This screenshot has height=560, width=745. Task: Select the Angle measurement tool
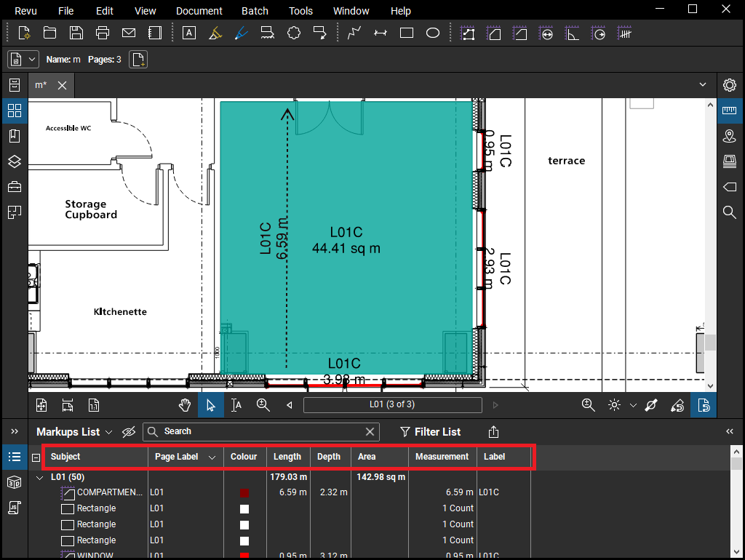click(572, 33)
